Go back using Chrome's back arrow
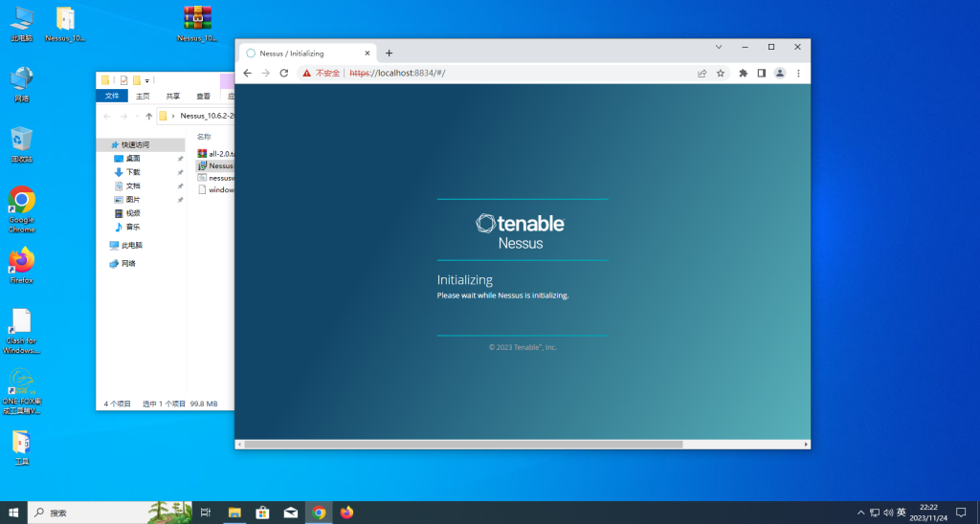980x524 pixels. [247, 73]
